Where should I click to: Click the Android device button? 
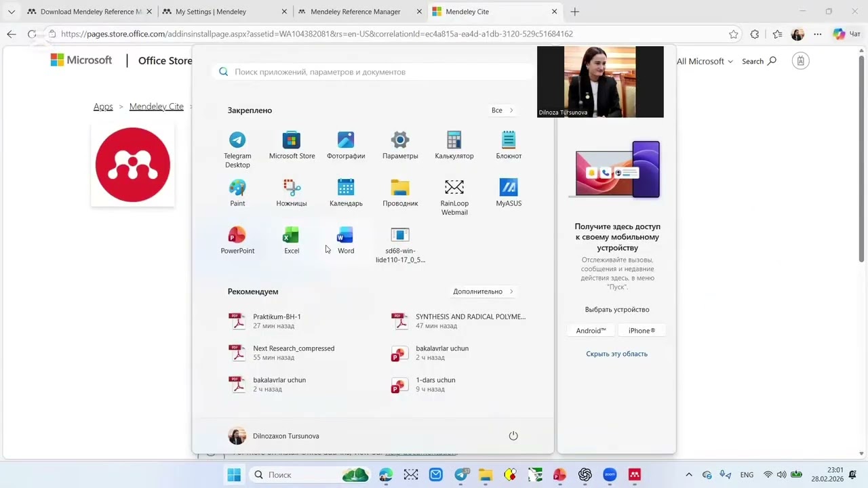click(x=591, y=331)
